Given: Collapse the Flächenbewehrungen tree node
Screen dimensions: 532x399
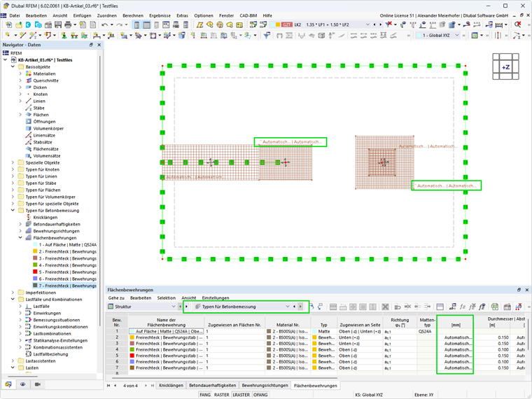Looking at the screenshot, I should pyautogui.click(x=20, y=238).
